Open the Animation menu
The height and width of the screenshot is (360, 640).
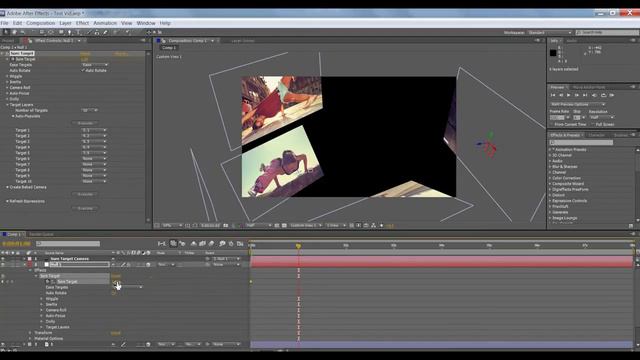tap(105, 23)
